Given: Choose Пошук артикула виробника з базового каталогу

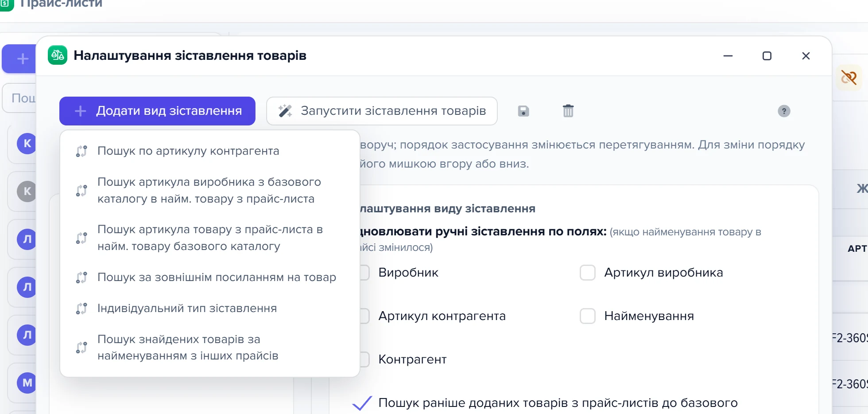Looking at the screenshot, I should (210, 191).
